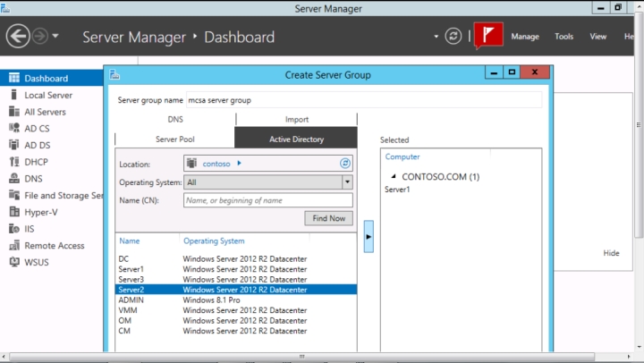
Task: Select the CM computer row
Action: click(236, 331)
